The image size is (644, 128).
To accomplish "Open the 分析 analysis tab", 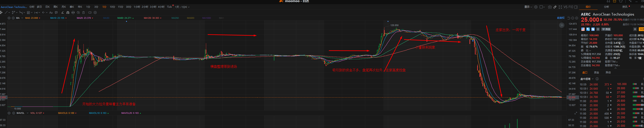I will point(607,7).
